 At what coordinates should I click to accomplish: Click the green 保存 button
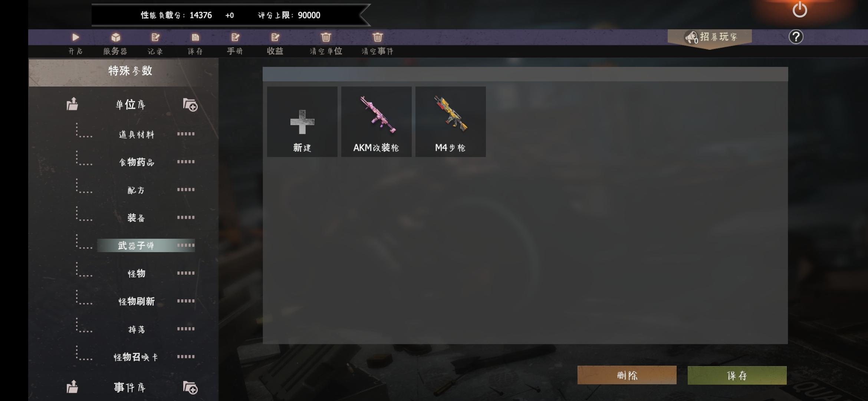pyautogui.click(x=737, y=375)
